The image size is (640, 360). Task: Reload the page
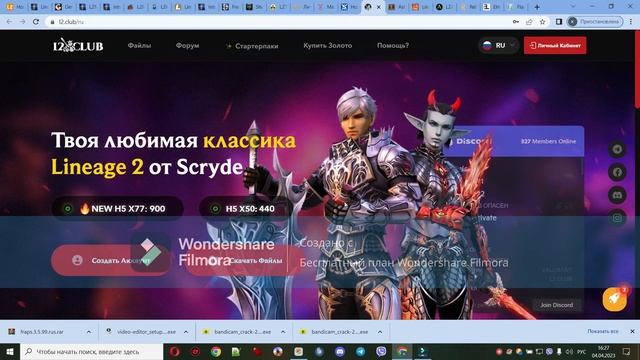coord(36,22)
